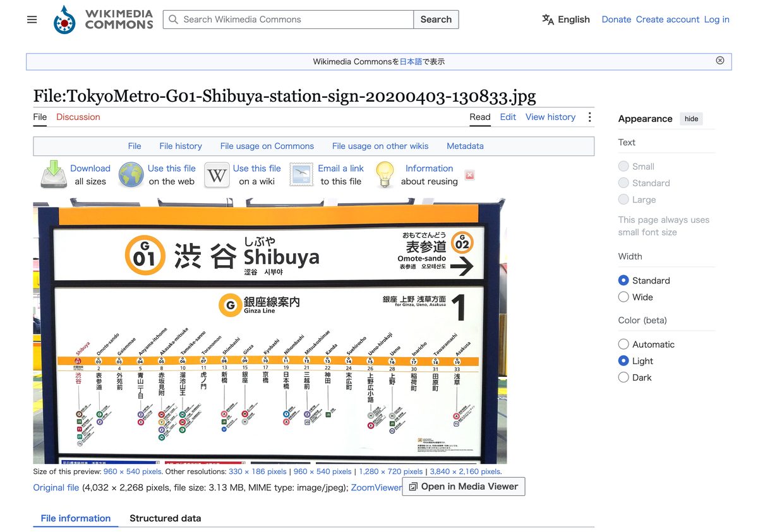
Task: Click the Donate link
Action: [617, 20]
